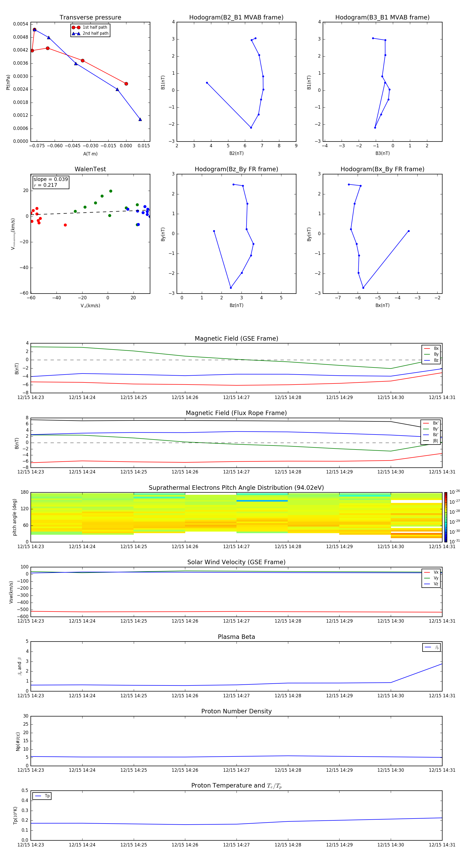The image size is (473, 868).
Task: Click the lowest blue triangle in Transverse pressure plot
Action: 140,119
